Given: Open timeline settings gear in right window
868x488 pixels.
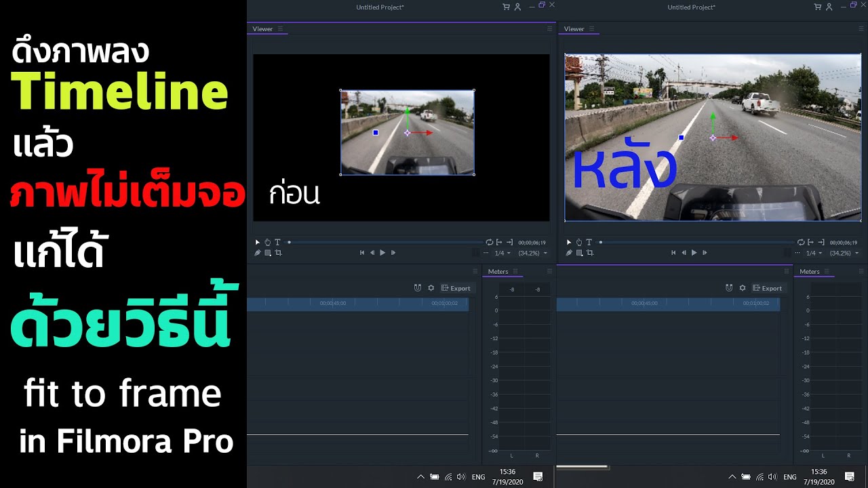Looking at the screenshot, I should [x=742, y=288].
